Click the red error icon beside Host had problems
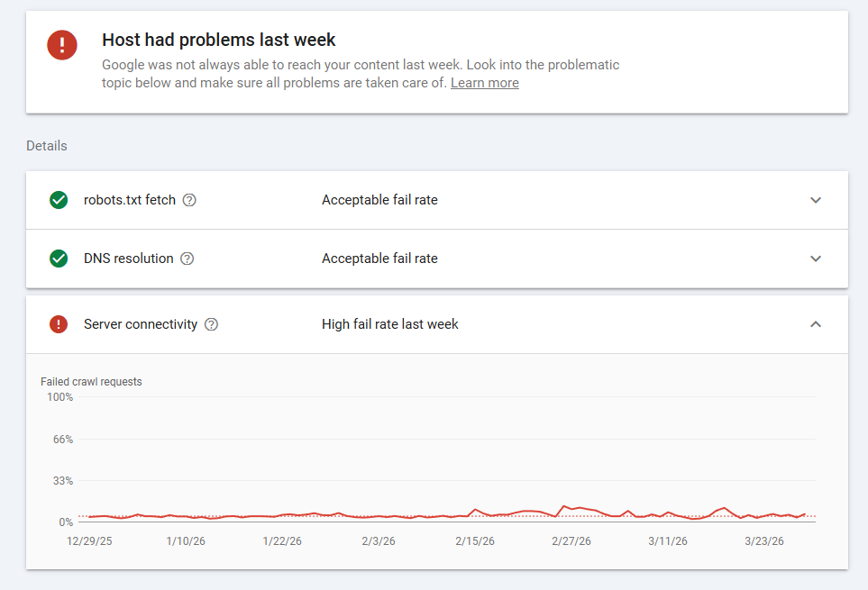This screenshot has height=590, width=868. tap(62, 45)
